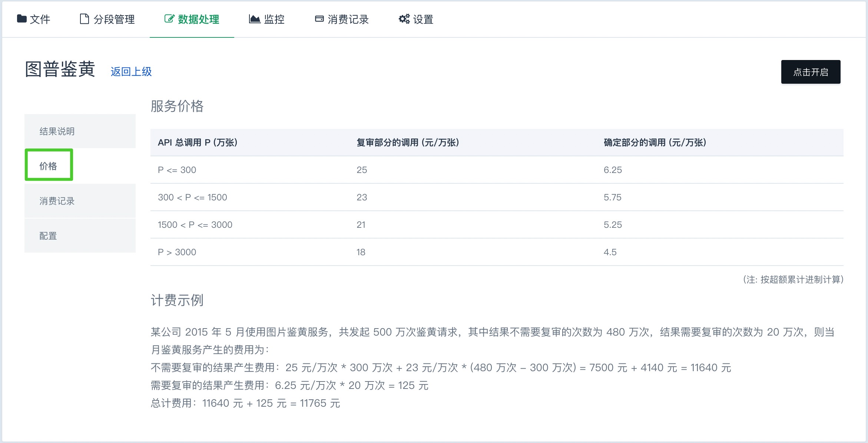Click the edit icon beside 数据处理
The height and width of the screenshot is (443, 868).
[x=169, y=19]
